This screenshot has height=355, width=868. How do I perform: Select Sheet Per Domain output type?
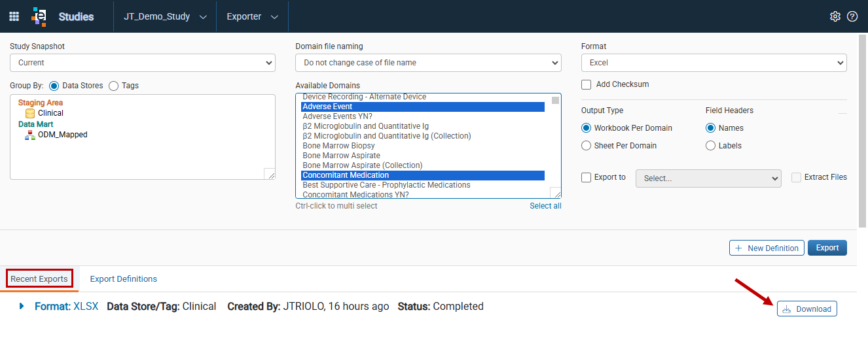tap(587, 146)
